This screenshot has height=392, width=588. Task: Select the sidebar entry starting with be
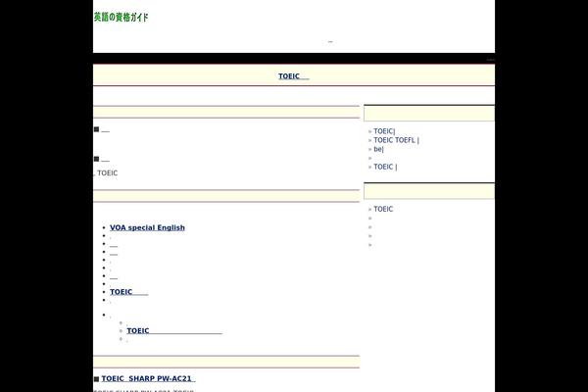[378, 149]
